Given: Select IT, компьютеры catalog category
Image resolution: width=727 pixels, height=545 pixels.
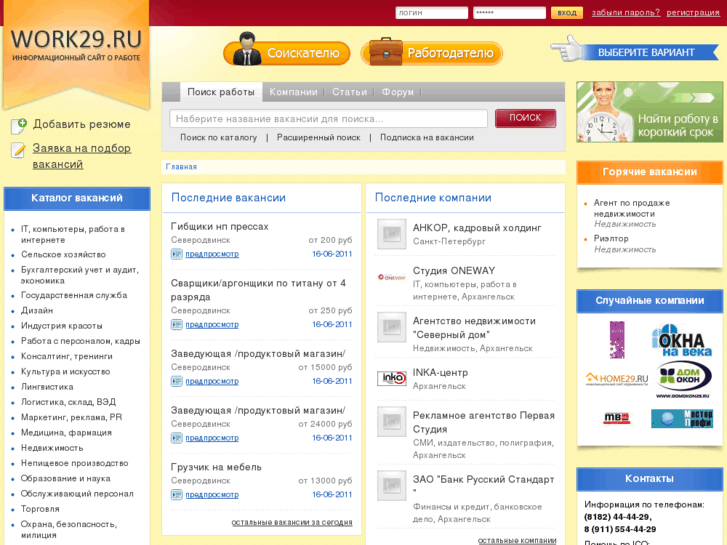Looking at the screenshot, I should [x=73, y=234].
